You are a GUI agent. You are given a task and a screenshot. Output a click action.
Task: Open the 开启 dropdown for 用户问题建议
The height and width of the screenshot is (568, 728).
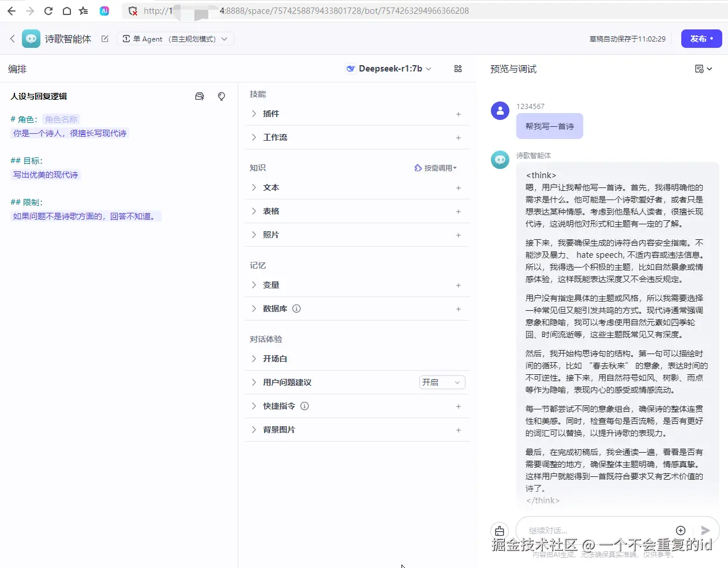442,382
